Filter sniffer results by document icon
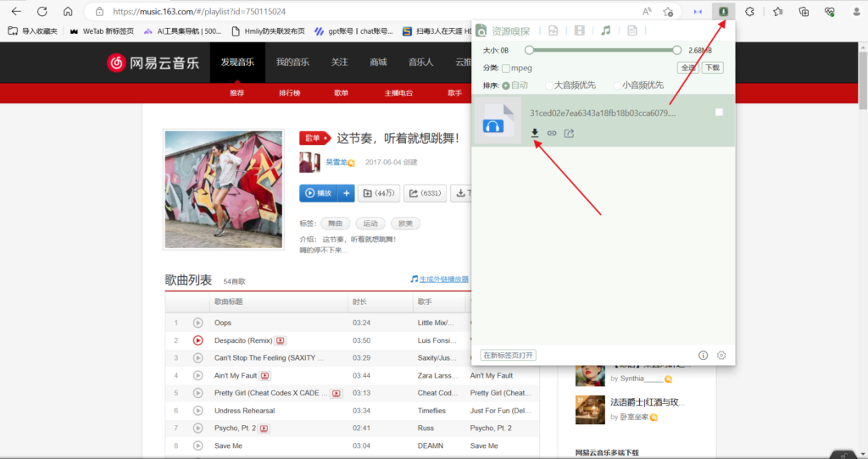 click(x=632, y=30)
